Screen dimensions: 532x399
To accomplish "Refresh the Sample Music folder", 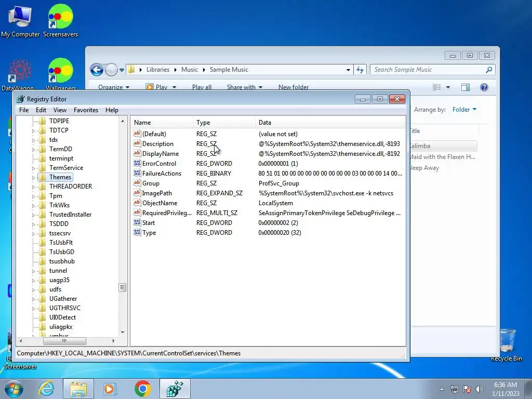I will click(x=360, y=70).
